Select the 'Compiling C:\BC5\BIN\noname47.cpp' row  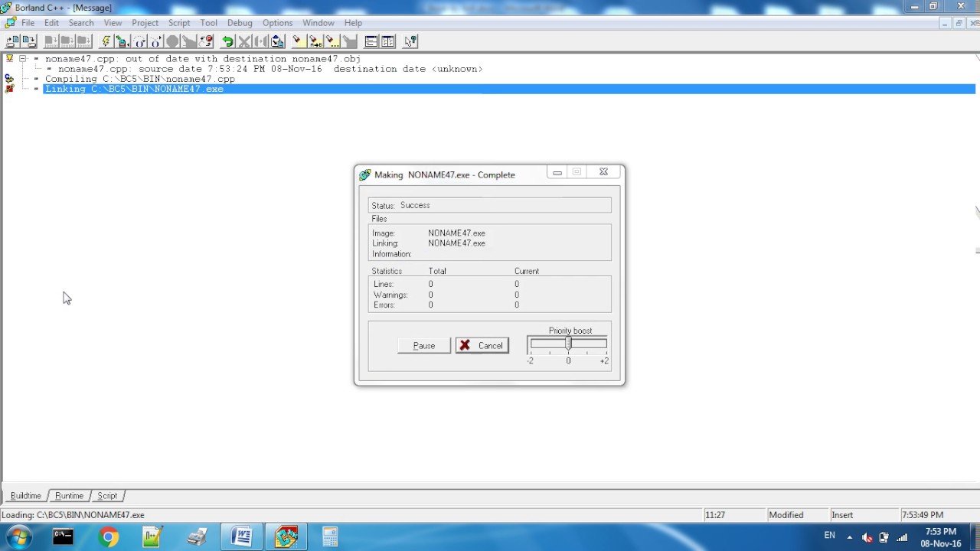(x=140, y=79)
